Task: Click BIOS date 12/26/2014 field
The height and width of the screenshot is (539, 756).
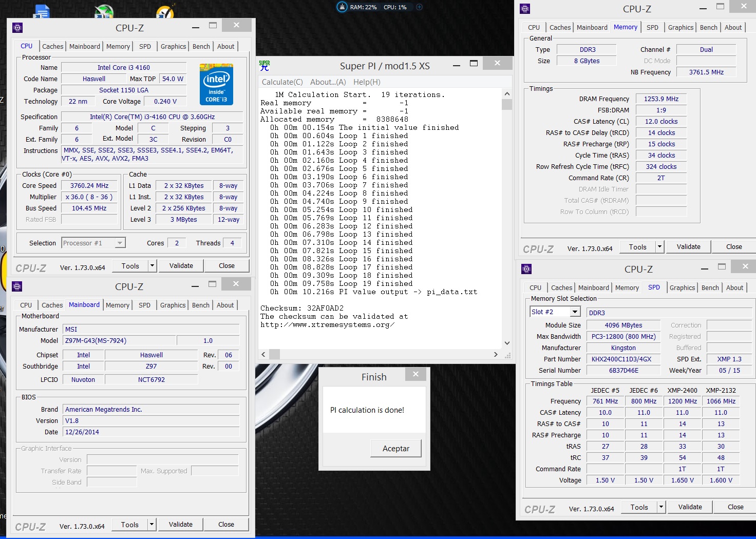Action: pos(151,432)
